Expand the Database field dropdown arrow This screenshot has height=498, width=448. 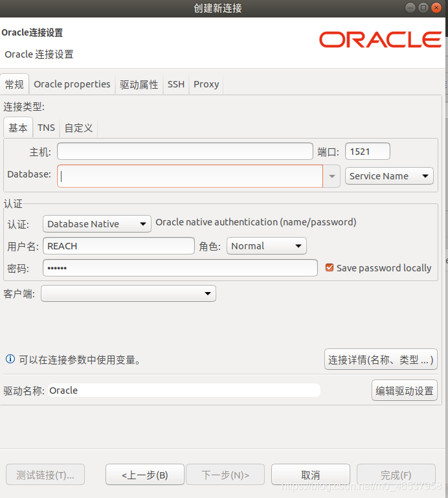pos(332,176)
